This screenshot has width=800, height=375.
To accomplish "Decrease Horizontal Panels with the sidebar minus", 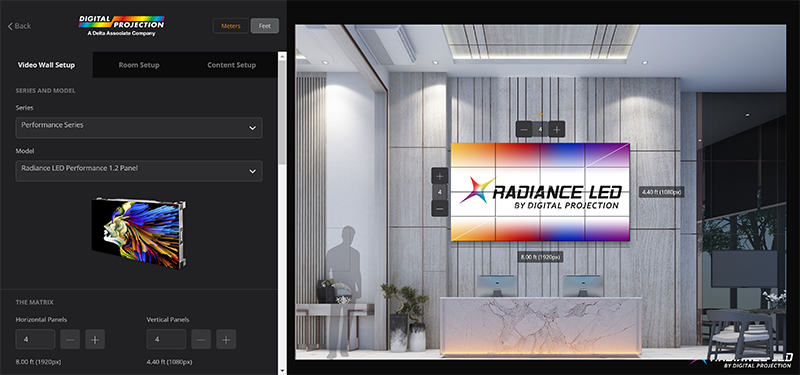I will tap(70, 339).
